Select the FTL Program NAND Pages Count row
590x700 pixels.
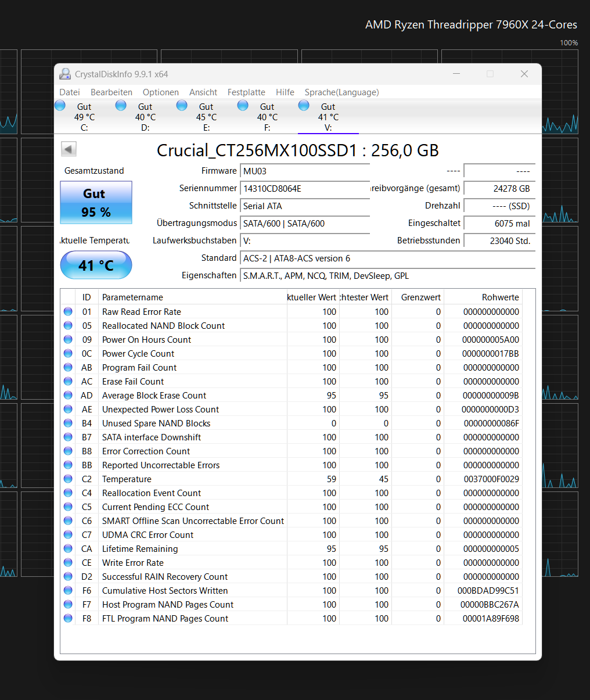(x=292, y=619)
